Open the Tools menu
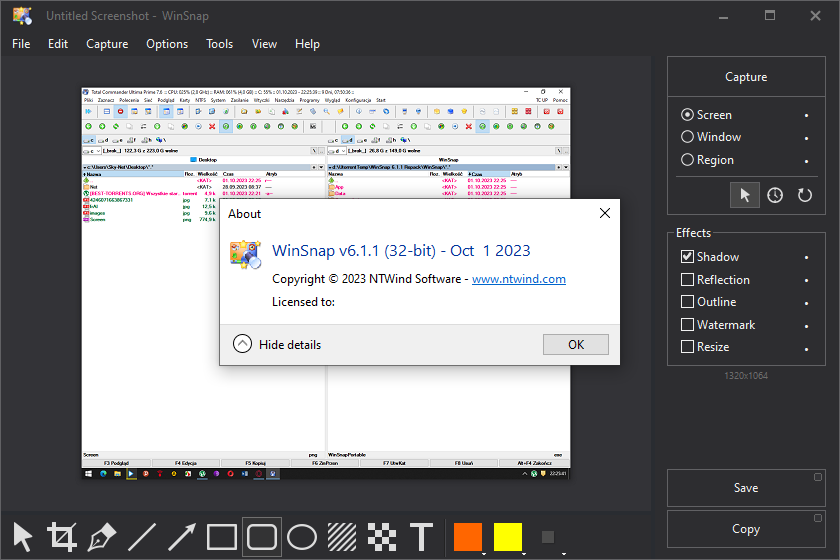 (220, 44)
